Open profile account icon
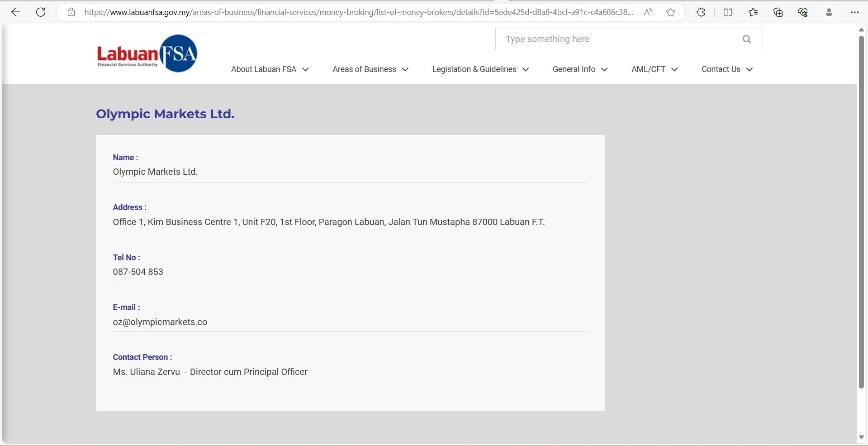Viewport: 868px width, 446px height. coord(829,12)
